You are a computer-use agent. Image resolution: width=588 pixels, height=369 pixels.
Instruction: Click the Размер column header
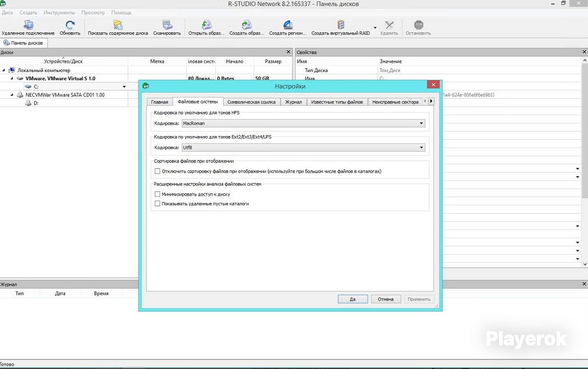273,61
